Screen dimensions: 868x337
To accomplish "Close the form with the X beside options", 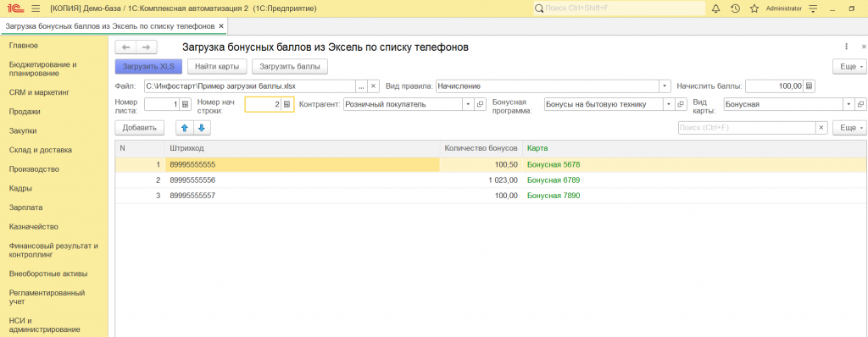I will (864, 47).
